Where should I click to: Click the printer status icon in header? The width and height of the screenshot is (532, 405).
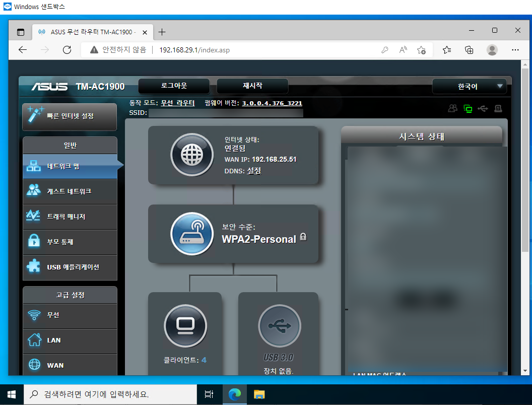498,108
